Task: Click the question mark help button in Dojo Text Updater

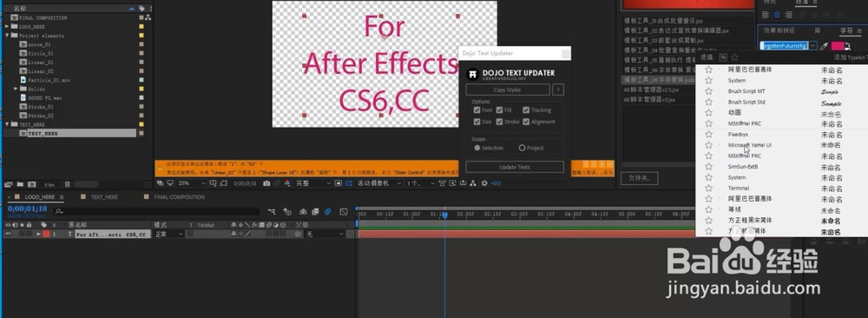Action: [558, 89]
